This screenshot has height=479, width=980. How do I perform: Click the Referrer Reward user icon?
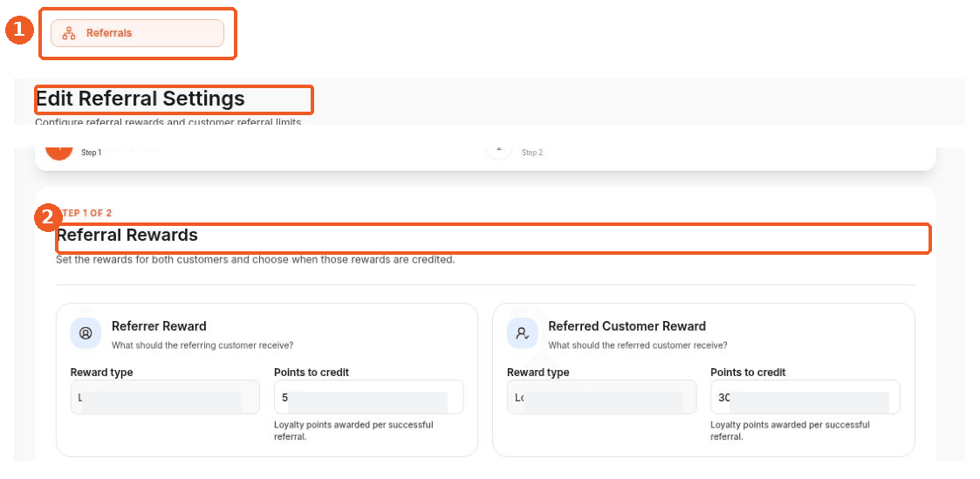tap(86, 333)
